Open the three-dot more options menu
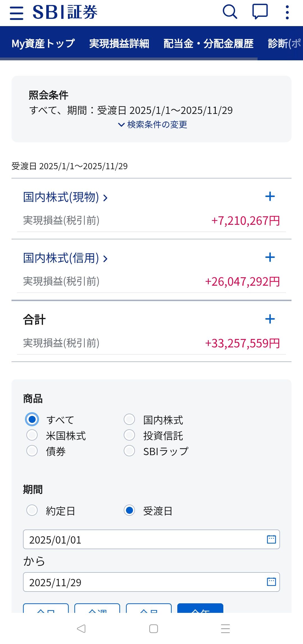 coord(287,12)
